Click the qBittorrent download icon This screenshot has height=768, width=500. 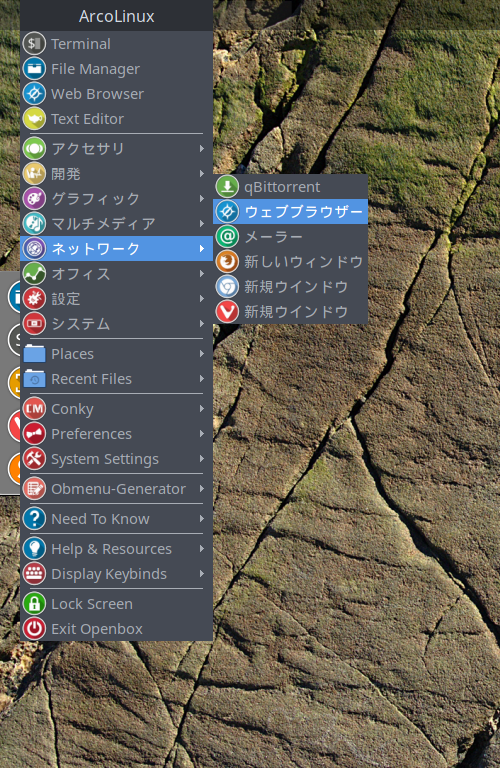[x=227, y=187]
